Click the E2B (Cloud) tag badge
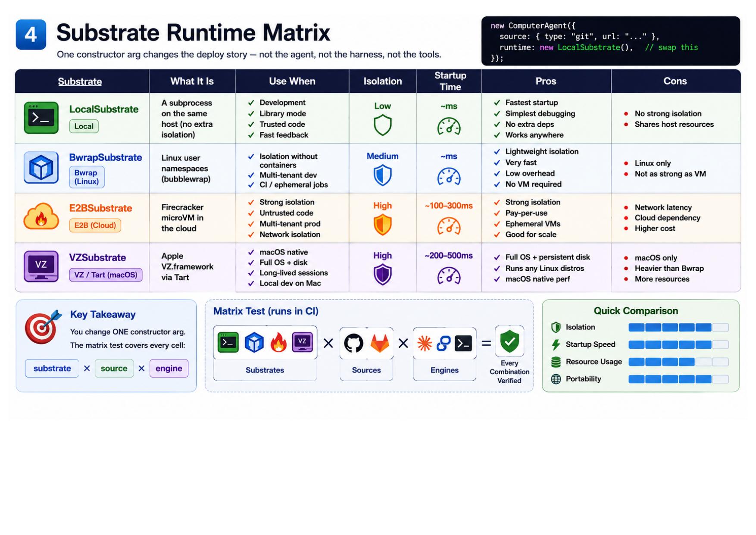Image resolution: width=756 pixels, height=535 pixels. 95,225
